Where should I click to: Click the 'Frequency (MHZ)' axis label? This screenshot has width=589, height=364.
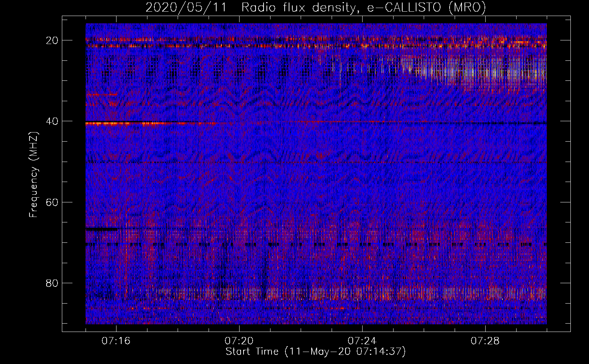click(33, 175)
